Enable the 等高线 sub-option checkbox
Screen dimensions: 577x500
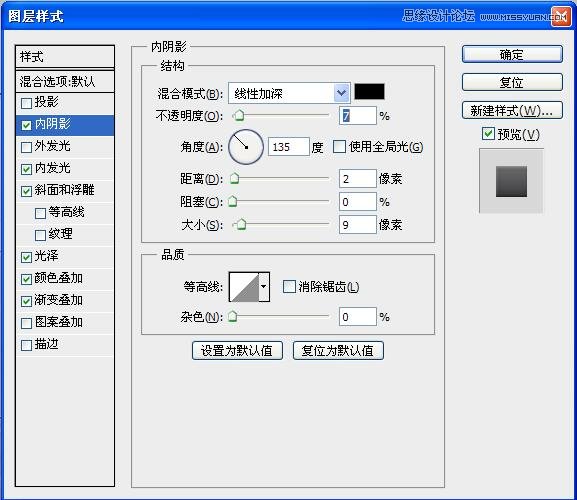coord(40,213)
